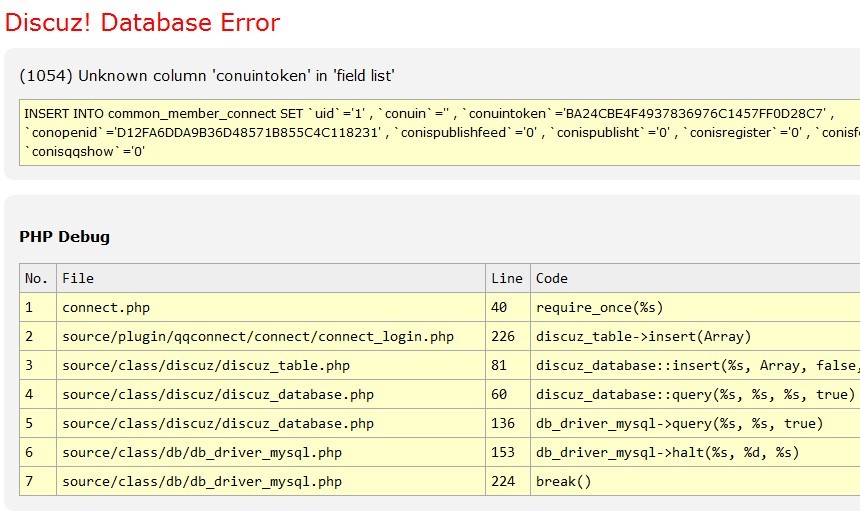
Task: Select the 'connect.php' file cell
Action: [106, 307]
